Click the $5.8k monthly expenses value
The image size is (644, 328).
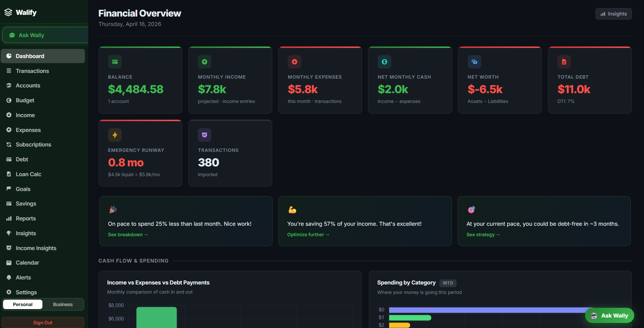303,89
